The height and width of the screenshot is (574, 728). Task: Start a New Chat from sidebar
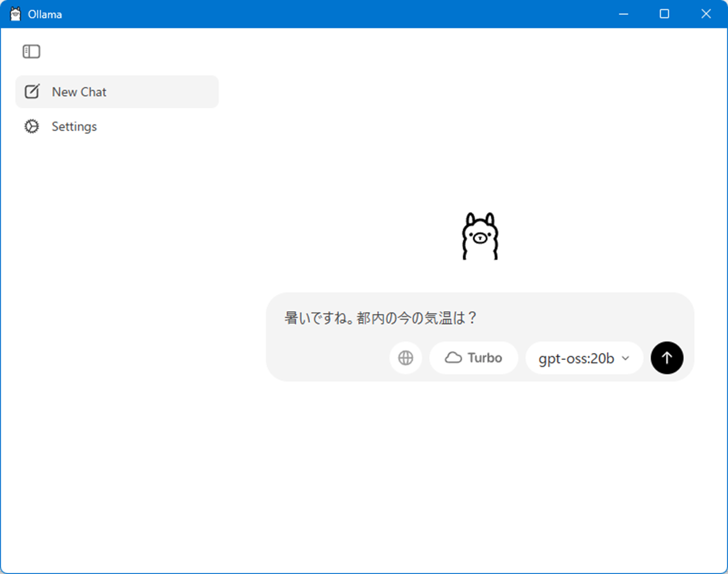point(117,92)
